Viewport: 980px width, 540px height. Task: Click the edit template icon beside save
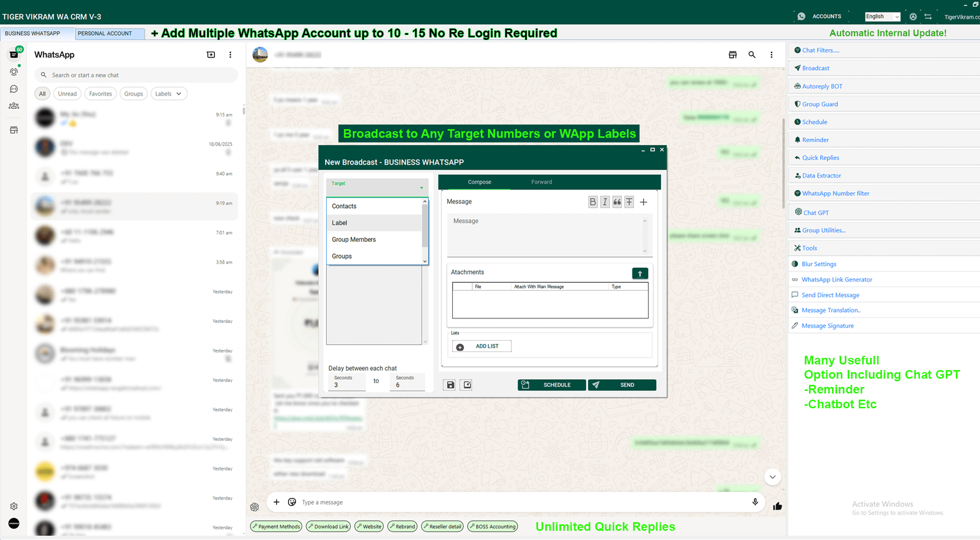pos(467,385)
